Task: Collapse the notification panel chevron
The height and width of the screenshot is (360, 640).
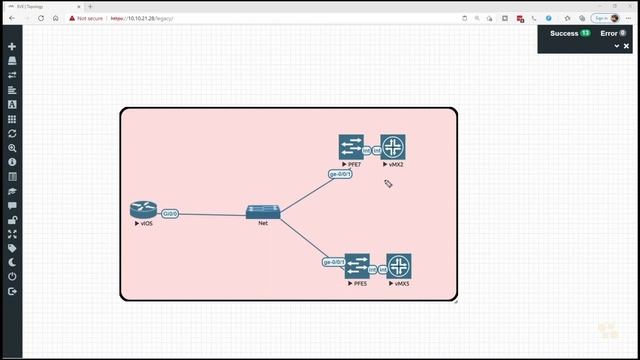Action: click(617, 46)
